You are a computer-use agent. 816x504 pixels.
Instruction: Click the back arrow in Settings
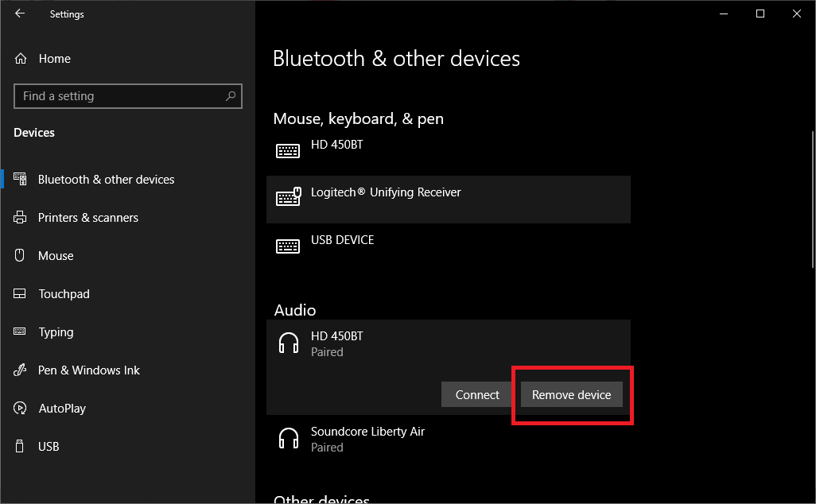(20, 14)
